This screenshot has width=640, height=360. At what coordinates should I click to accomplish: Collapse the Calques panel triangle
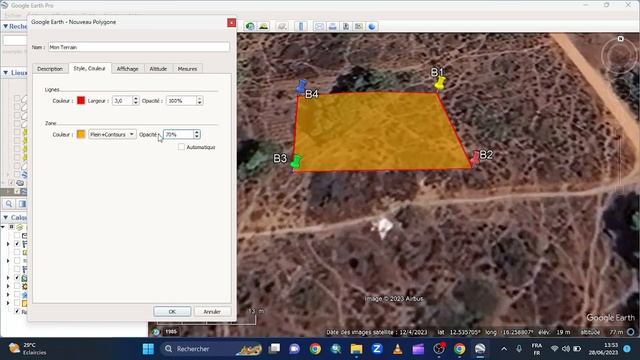pos(5,217)
